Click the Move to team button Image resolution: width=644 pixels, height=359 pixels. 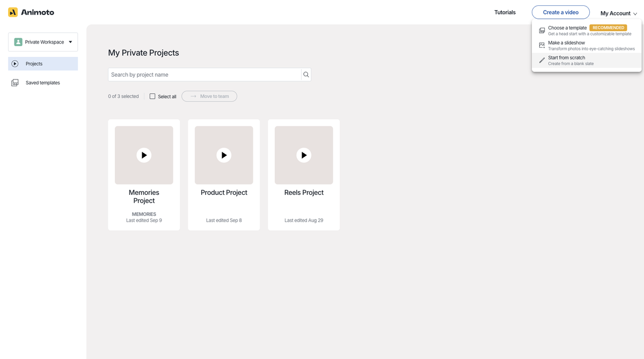(209, 96)
